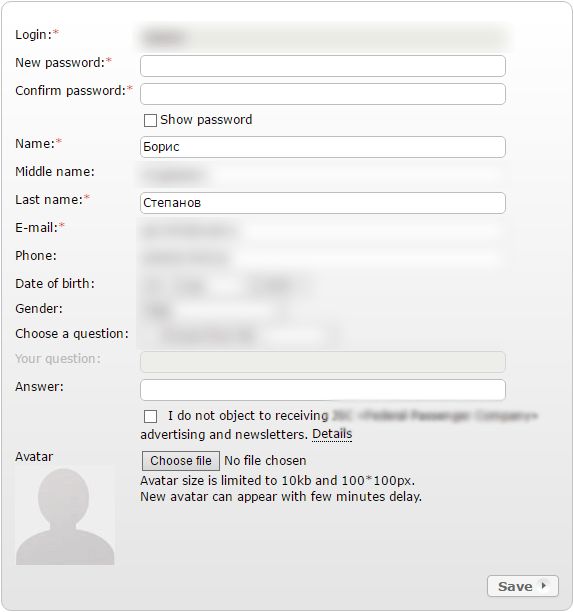Select the Name field containing Борис

(323, 147)
